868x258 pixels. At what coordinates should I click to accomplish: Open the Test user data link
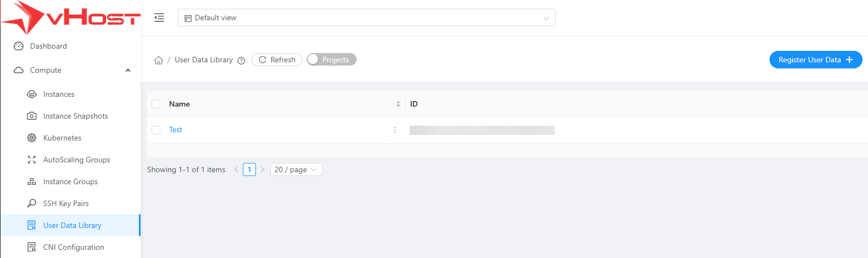176,130
